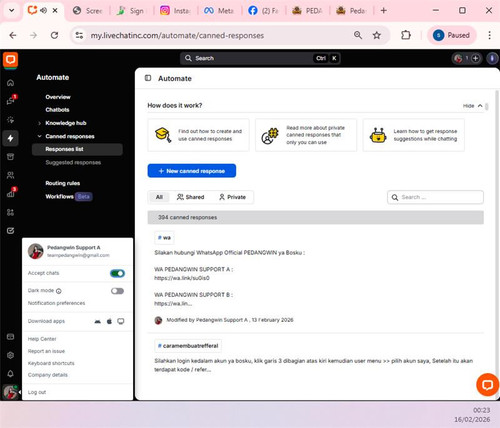Viewport: 500px width, 428px height.
Task: Expand Knowledge hub section
Action: click(x=39, y=123)
